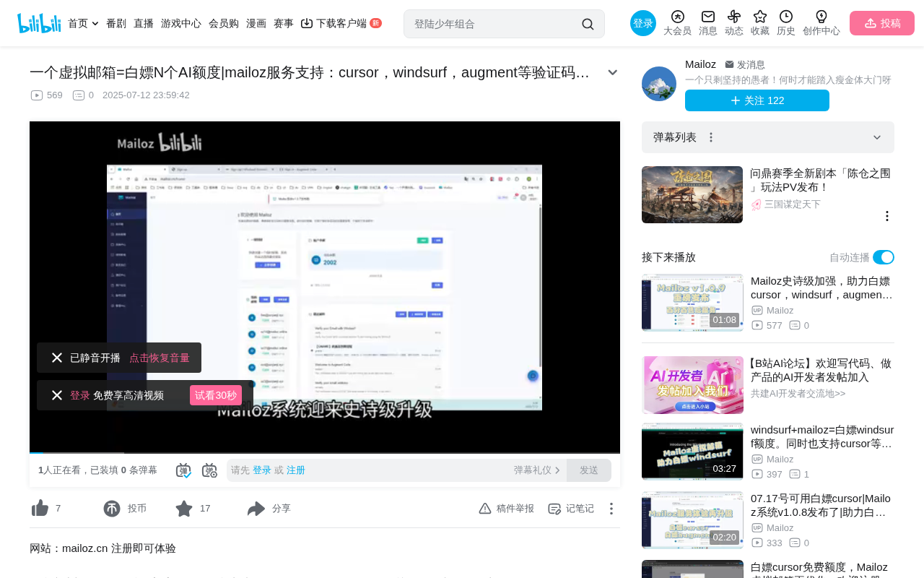Click 分享 share arrow icon
The width and height of the screenshot is (924, 578).
coord(256,509)
